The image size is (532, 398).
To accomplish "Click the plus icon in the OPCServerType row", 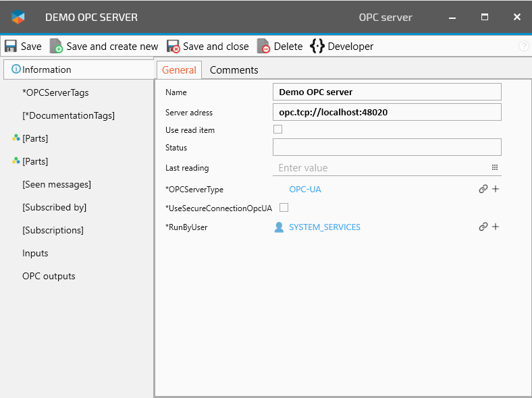I will click(x=496, y=190).
